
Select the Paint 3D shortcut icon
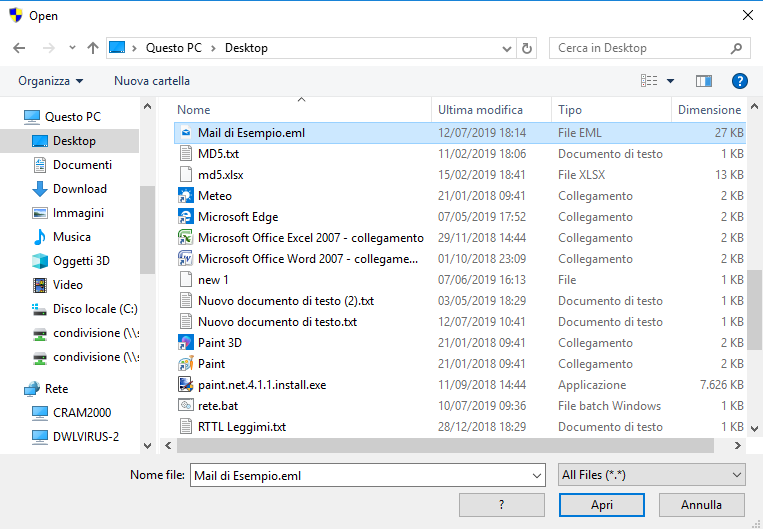coord(185,343)
